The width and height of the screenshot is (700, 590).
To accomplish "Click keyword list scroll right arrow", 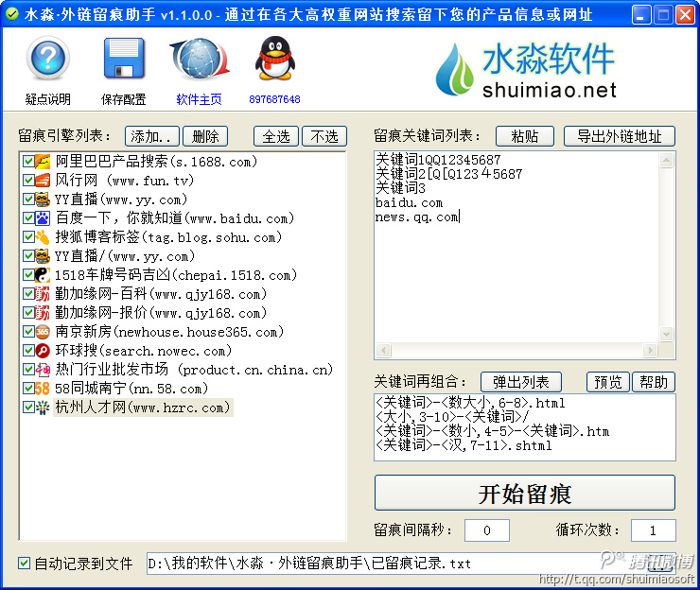I will pos(650,351).
